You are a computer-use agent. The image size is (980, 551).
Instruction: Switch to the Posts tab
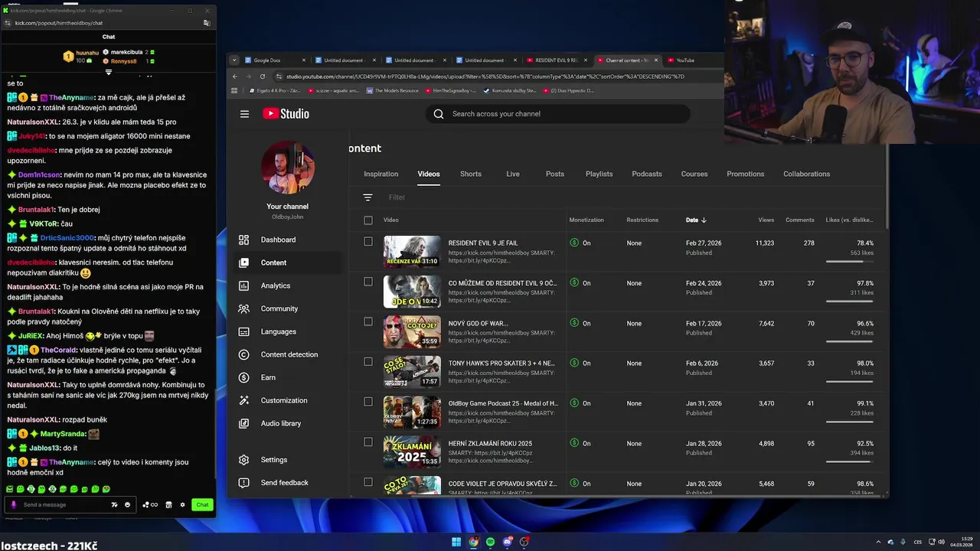click(x=555, y=174)
